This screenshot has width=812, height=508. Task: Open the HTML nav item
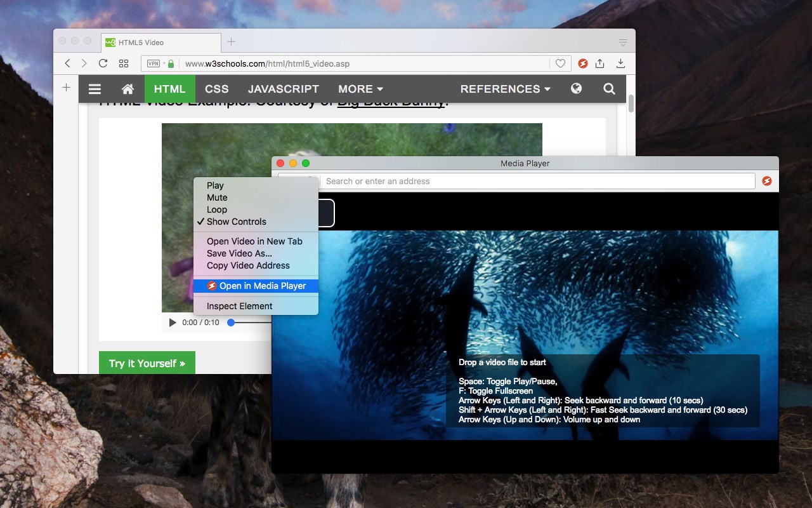point(170,89)
